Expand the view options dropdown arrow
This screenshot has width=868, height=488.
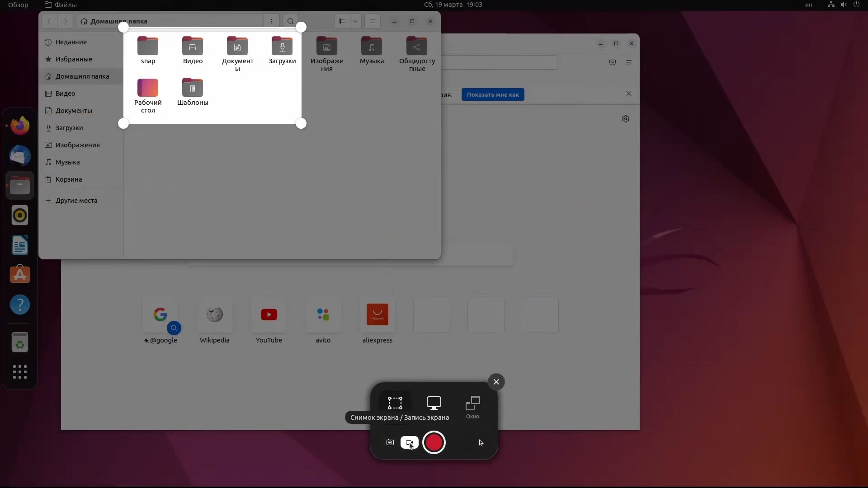tap(356, 21)
